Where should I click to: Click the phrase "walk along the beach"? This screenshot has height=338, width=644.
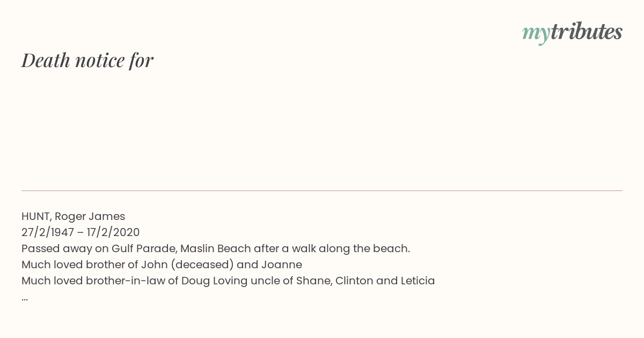[349, 248]
